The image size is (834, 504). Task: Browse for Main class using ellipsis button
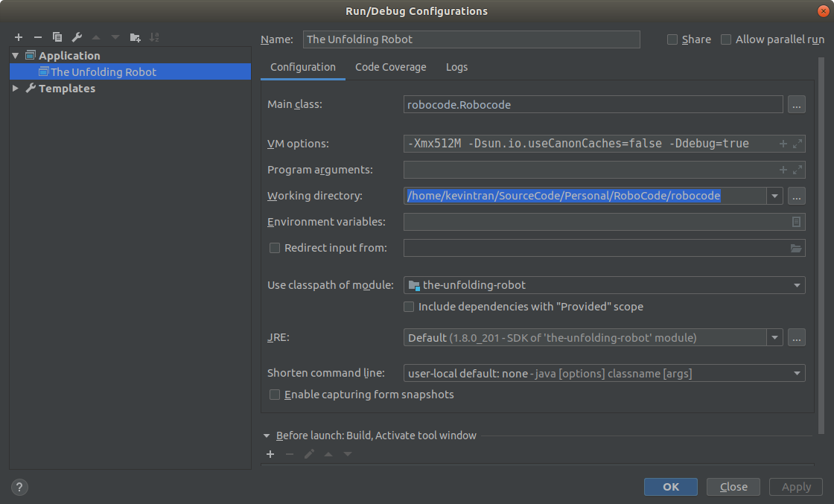[796, 105]
